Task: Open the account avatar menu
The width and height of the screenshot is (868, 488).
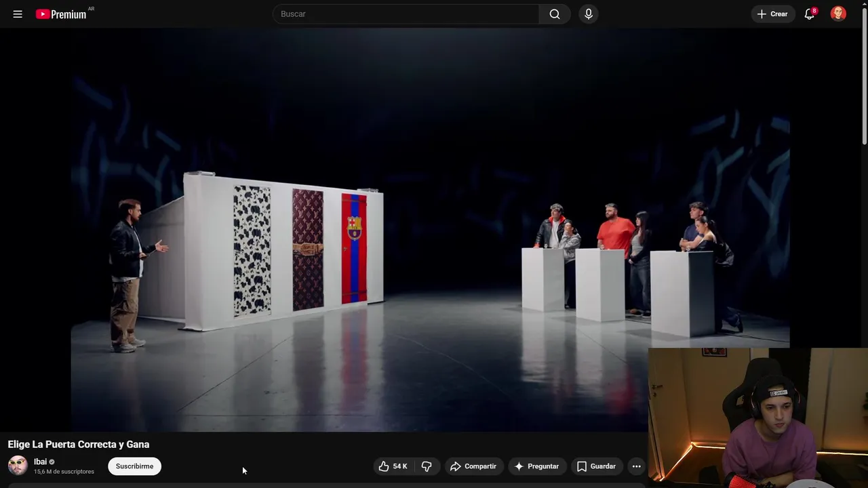Action: pyautogui.click(x=838, y=14)
